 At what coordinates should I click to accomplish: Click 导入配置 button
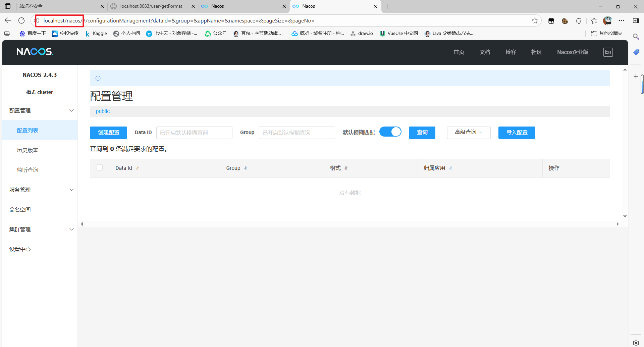pos(517,133)
